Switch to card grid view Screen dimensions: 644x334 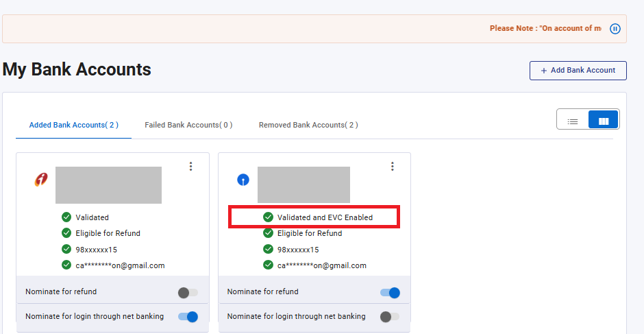(x=604, y=121)
